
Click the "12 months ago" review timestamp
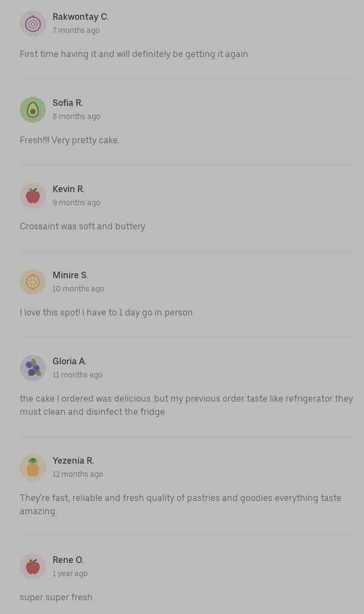(78, 475)
